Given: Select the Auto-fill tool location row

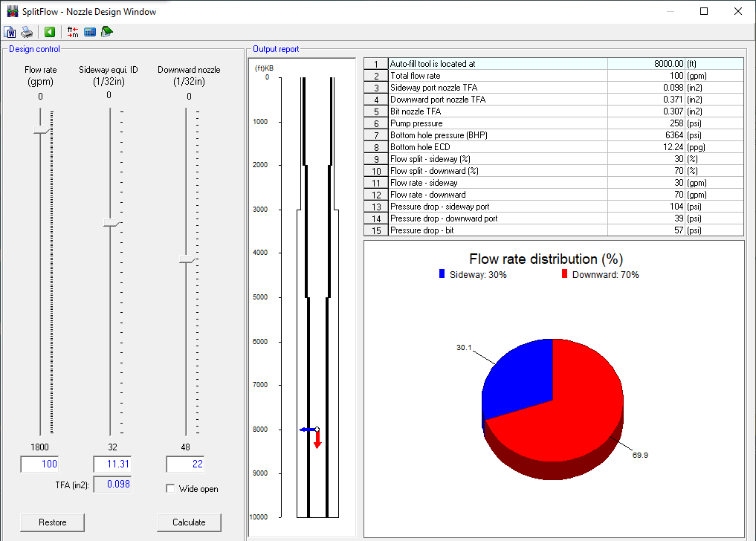Looking at the screenshot, I should (x=498, y=64).
